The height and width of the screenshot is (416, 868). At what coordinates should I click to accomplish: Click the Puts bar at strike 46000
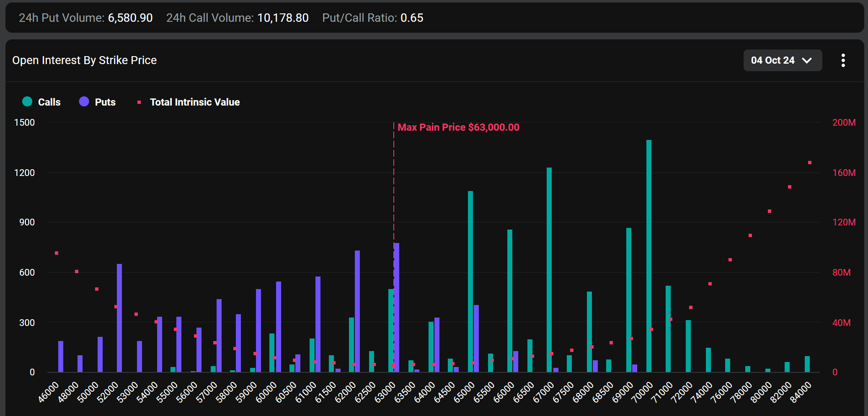click(61, 357)
